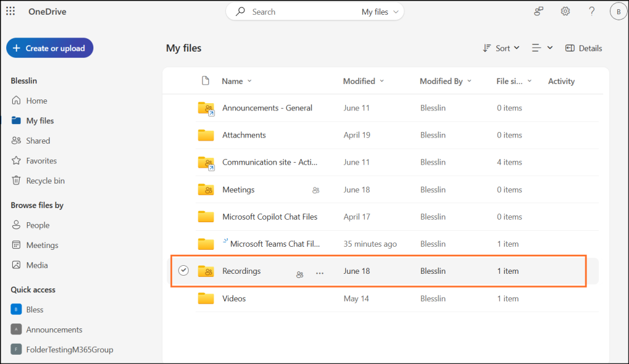The image size is (629, 364).
Task: Open Favorites in sidebar
Action: 41,161
